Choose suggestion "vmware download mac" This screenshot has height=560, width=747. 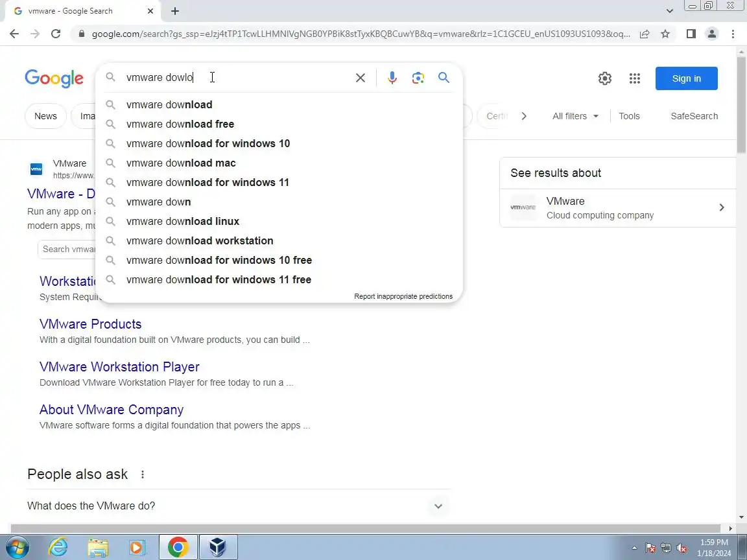[279, 163]
